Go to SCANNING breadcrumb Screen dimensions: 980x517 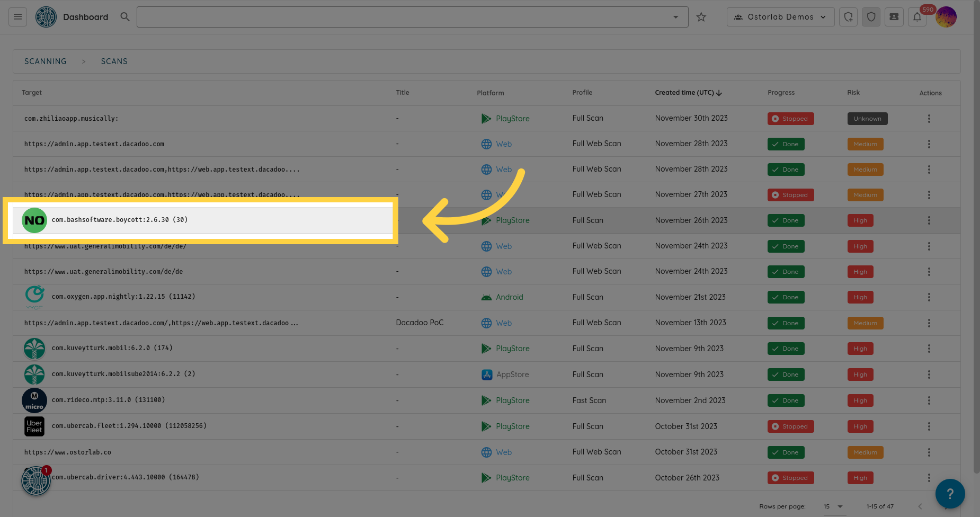[x=46, y=61]
